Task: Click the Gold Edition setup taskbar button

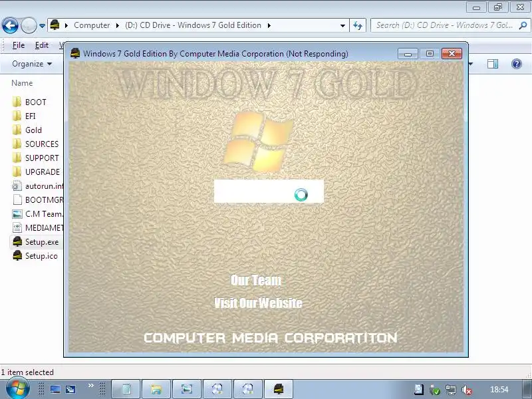Action: [x=278, y=389]
